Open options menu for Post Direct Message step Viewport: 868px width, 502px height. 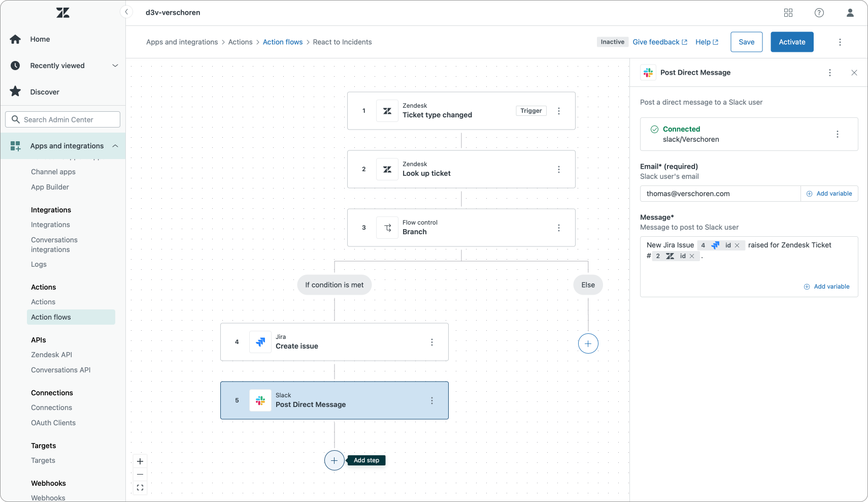(x=432, y=400)
